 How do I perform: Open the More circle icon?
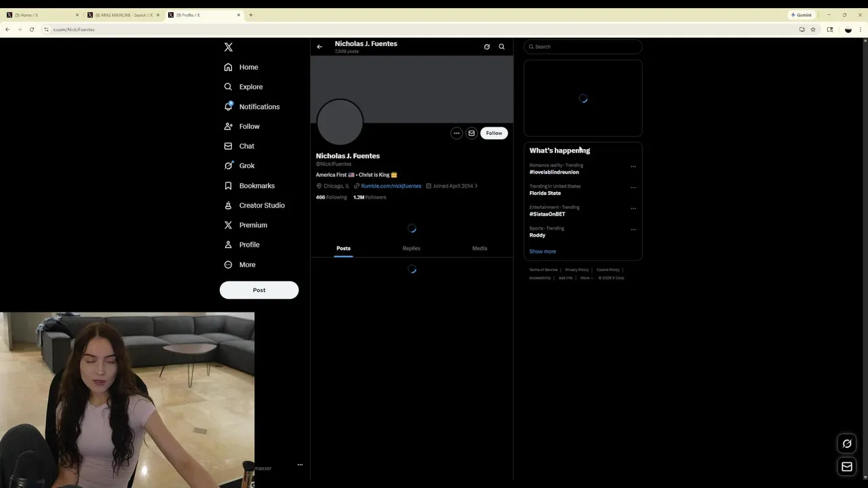coord(229,264)
